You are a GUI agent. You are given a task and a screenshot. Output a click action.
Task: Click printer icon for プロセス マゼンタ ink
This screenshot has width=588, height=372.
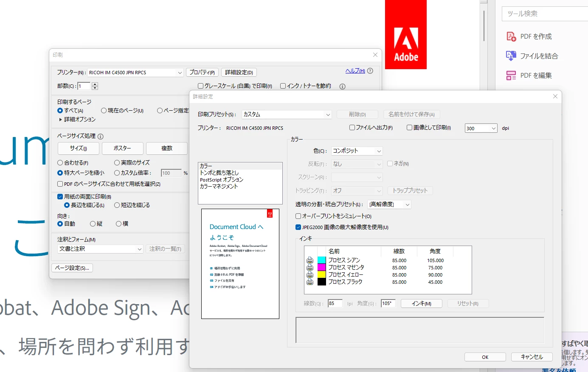(310, 267)
